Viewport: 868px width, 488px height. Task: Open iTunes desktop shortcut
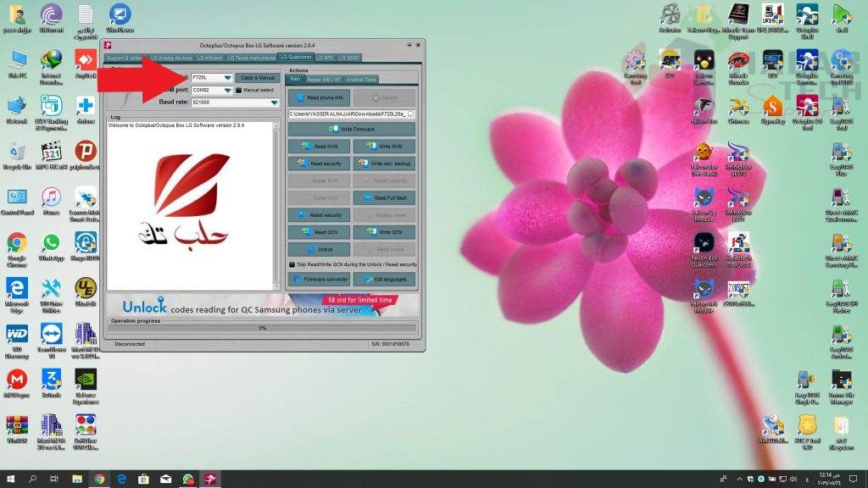pos(51,201)
